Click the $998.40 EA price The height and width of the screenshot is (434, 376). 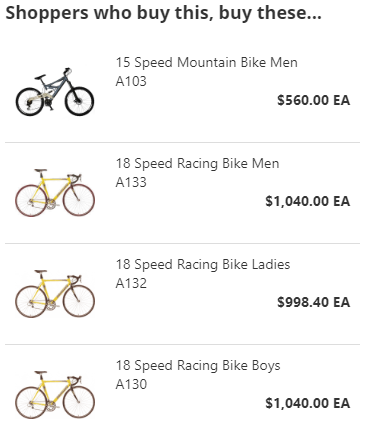pyautogui.click(x=313, y=302)
